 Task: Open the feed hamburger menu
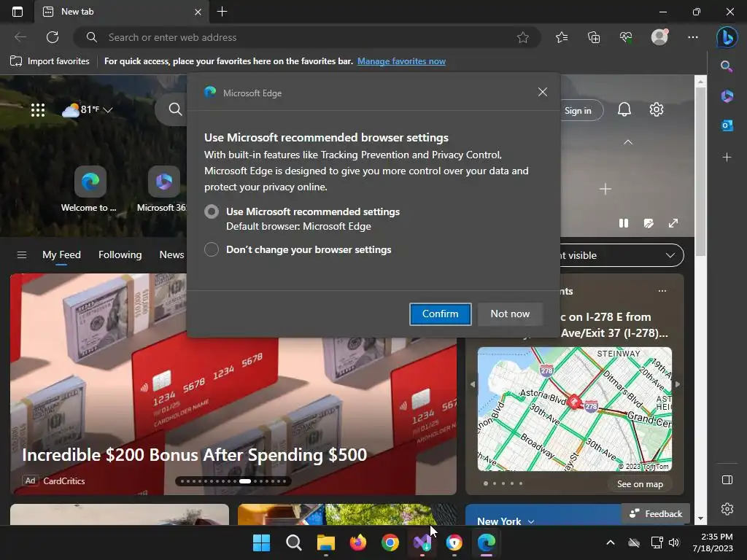[22, 254]
